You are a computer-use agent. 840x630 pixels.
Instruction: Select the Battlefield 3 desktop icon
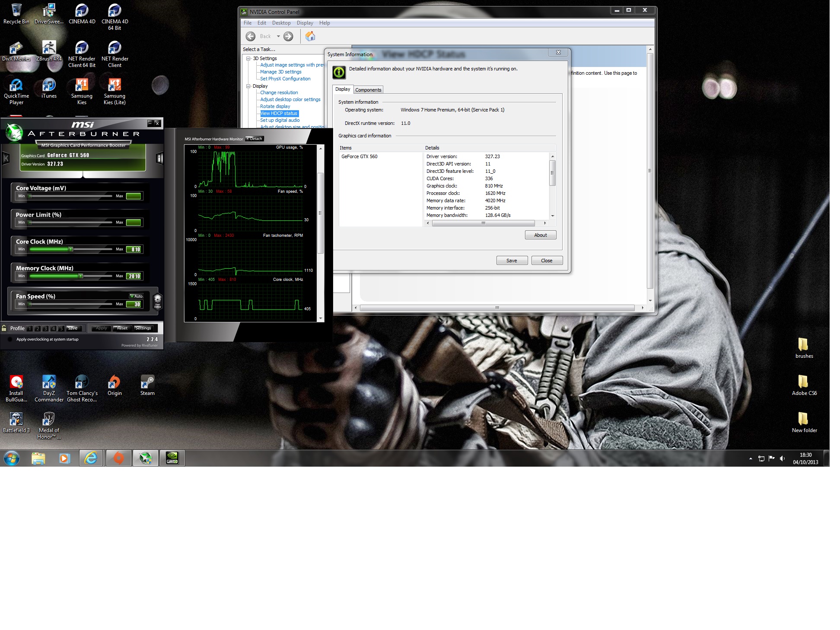(16, 422)
